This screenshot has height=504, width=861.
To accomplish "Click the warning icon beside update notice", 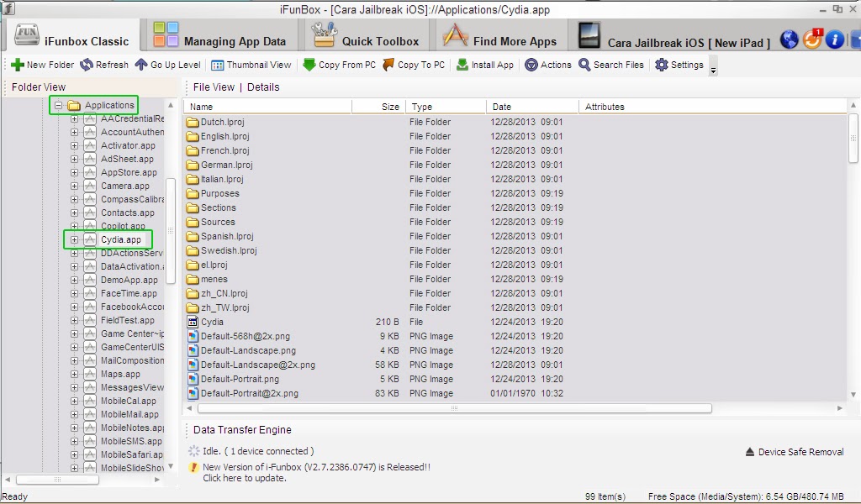I will click(x=193, y=467).
